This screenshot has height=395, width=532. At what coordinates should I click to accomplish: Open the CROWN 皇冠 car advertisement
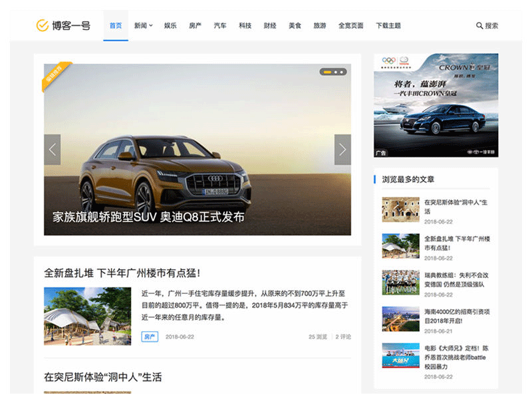(x=436, y=105)
